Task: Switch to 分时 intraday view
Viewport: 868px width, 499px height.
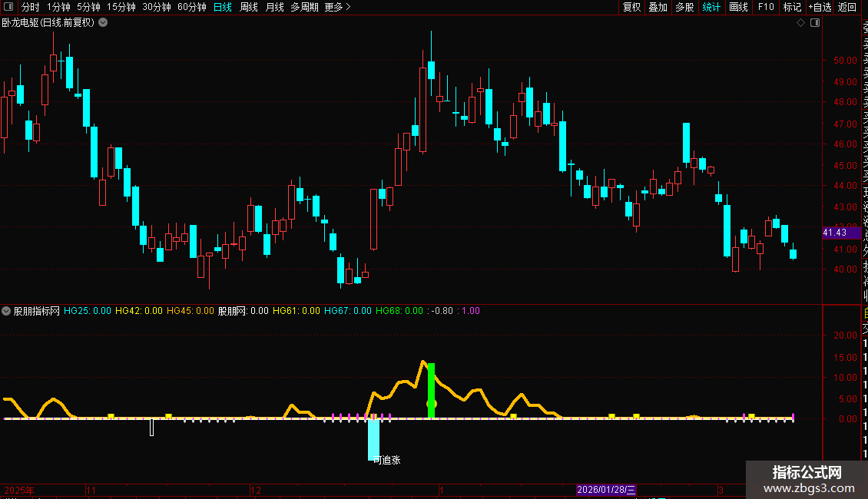Action: (30, 7)
